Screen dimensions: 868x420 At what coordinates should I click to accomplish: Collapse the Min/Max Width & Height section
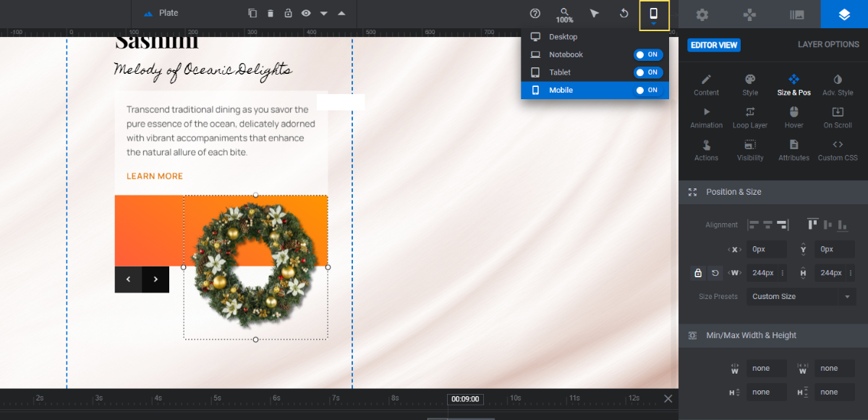pos(773,335)
